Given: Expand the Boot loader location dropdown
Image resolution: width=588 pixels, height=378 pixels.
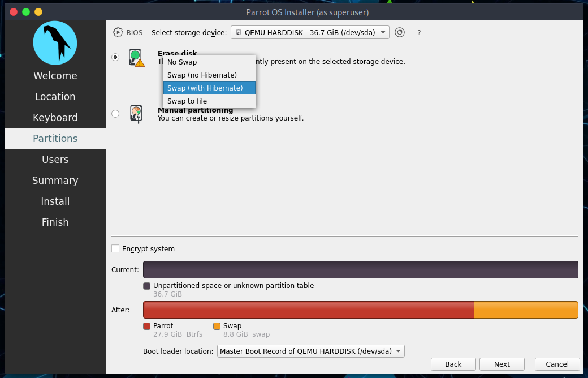Looking at the screenshot, I should point(310,351).
